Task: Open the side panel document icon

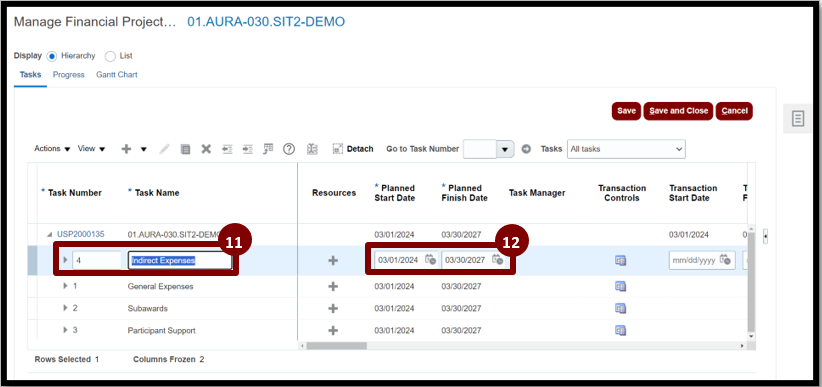Action: [x=797, y=119]
